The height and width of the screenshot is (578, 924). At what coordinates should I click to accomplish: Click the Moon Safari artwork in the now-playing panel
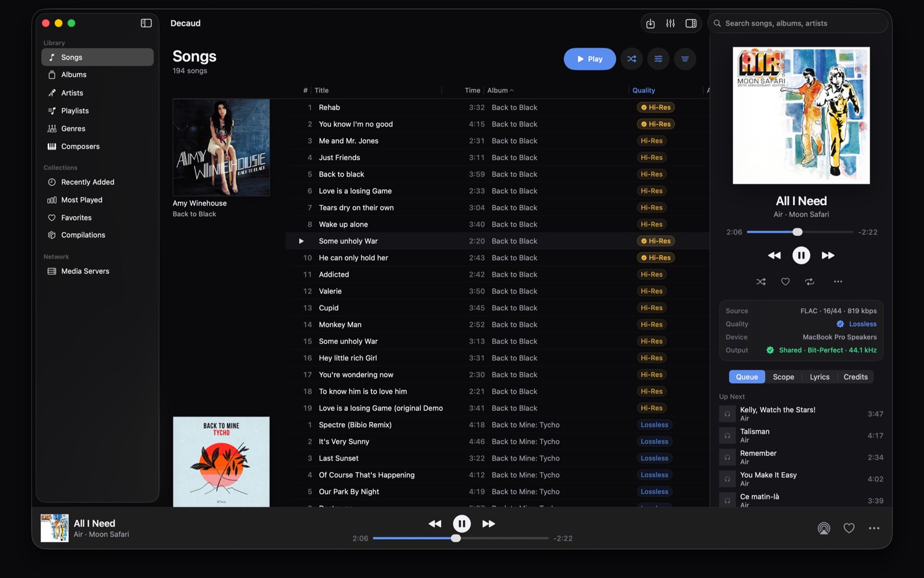[x=801, y=116]
